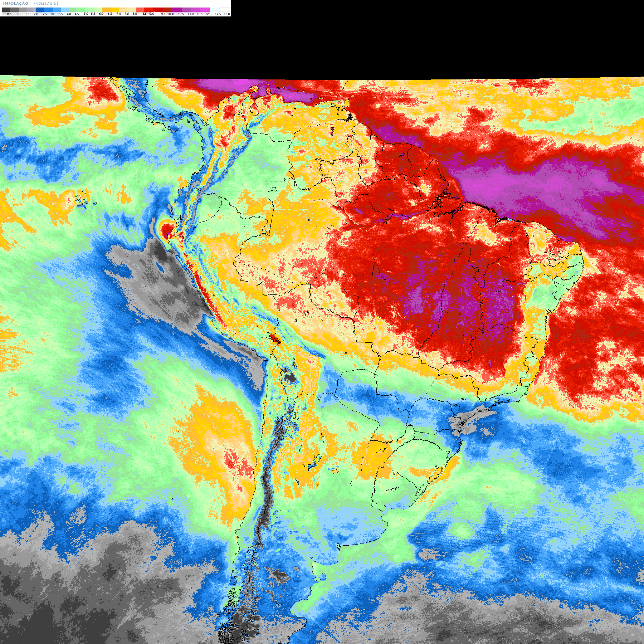Select the white 13.0 hours swatch

(225, 10)
